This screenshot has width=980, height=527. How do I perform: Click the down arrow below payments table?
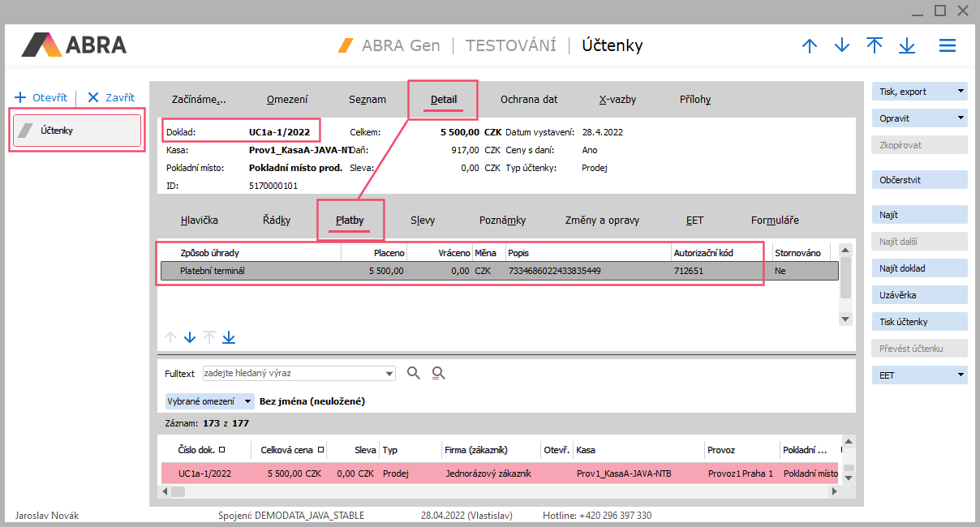[190, 337]
